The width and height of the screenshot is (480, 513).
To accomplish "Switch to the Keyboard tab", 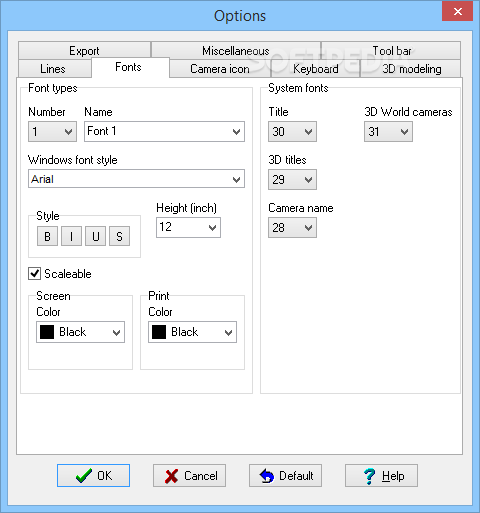I will [x=316, y=69].
